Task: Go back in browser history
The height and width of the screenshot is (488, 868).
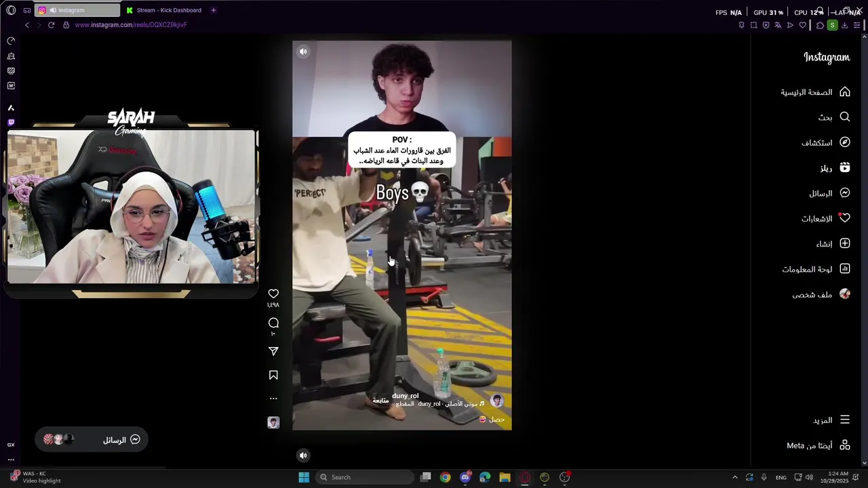Action: 27,25
